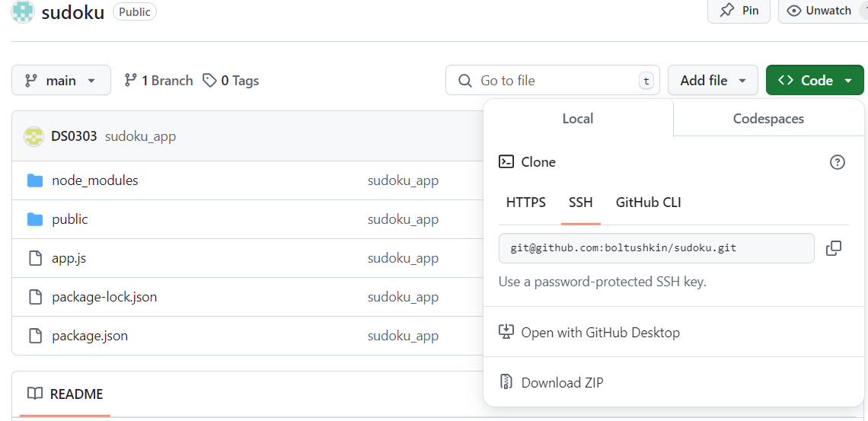The image size is (868, 421).
Task: Open the 1 Branch link
Action: pos(158,81)
